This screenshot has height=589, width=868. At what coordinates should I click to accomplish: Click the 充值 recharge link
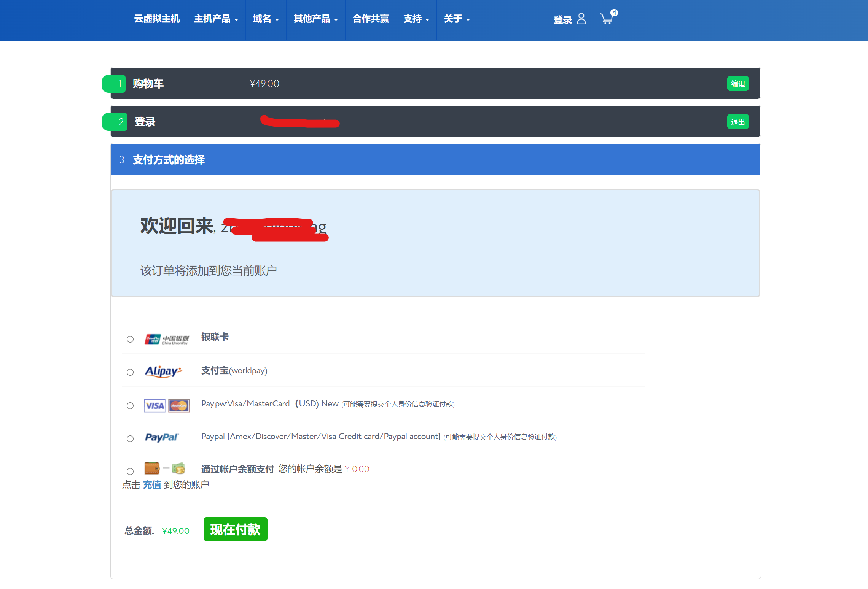coord(152,485)
